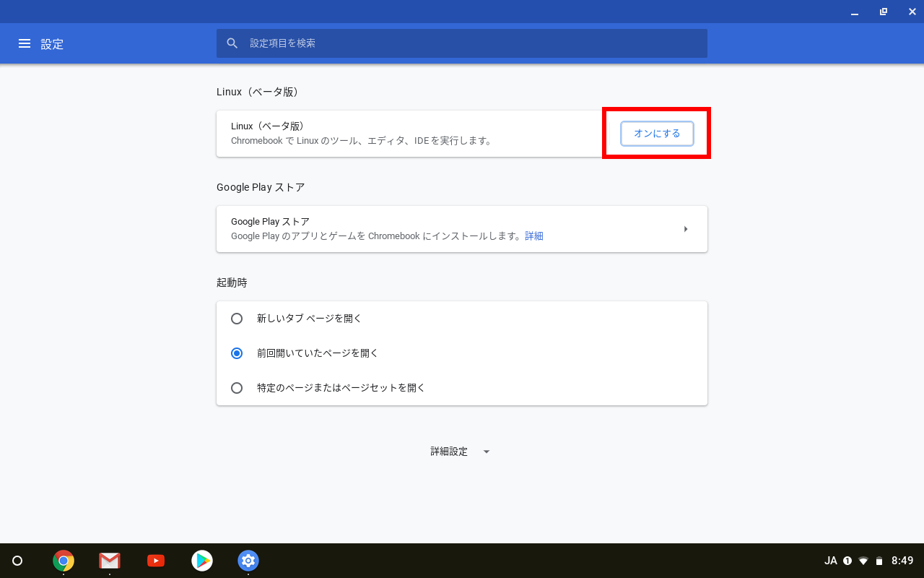Select 特定のページまたはページセットを開く radio option
924x578 pixels.
(237, 388)
